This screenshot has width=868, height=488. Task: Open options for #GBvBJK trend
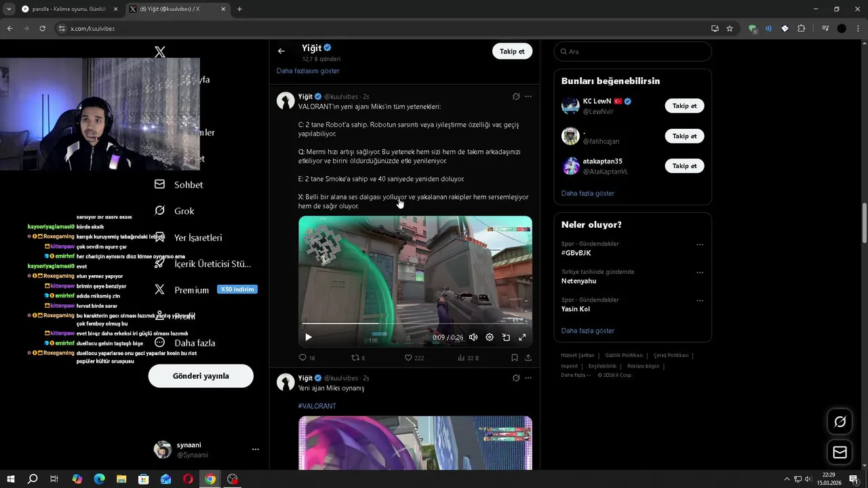[x=700, y=245]
